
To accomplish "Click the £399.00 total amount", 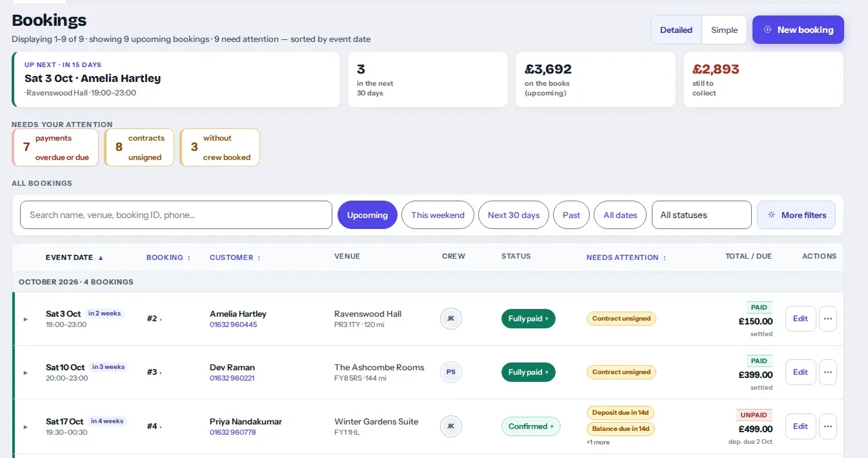I will coord(756,375).
